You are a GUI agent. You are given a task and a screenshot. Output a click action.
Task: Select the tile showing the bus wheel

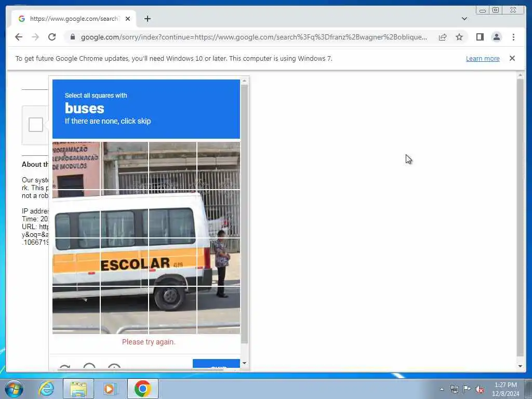[x=172, y=310]
